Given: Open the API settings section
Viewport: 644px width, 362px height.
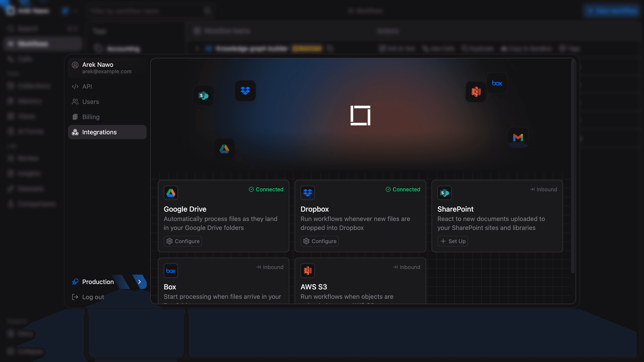Looking at the screenshot, I should coord(107,86).
